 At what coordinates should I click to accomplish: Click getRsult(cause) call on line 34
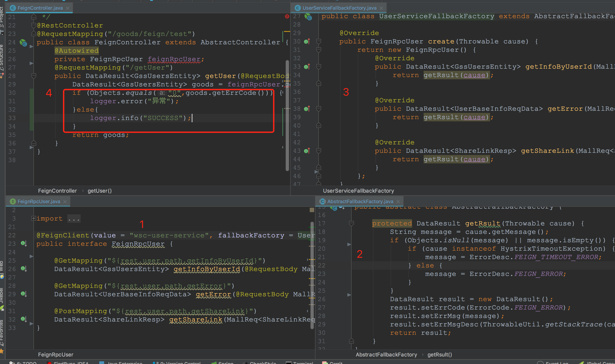456,75
